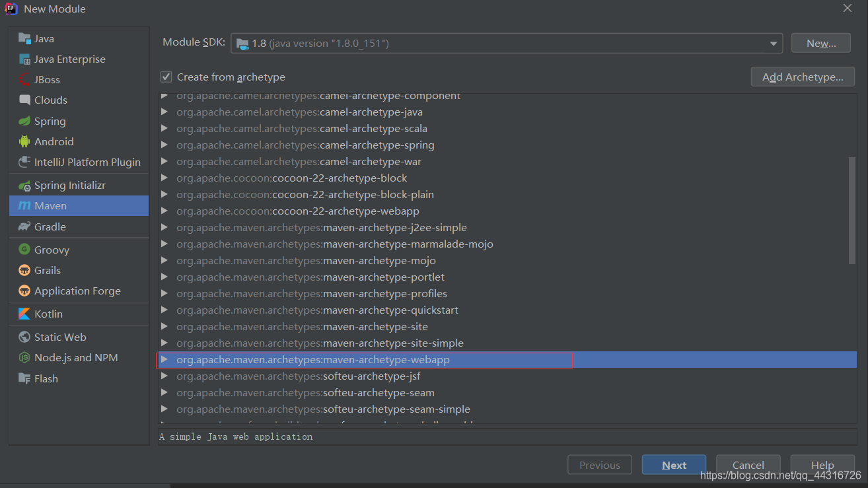Expand the maven-archetype-quickstart node
Viewport: 868px width, 488px height.
point(164,310)
